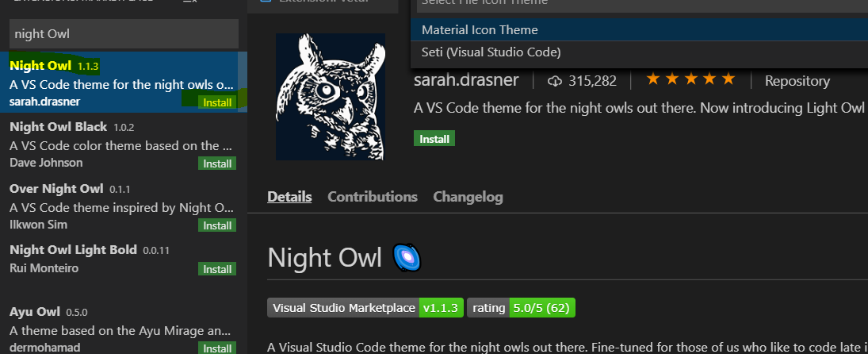Select the Night Owl Black extension entry
The image size is (868, 354).
[x=124, y=144]
